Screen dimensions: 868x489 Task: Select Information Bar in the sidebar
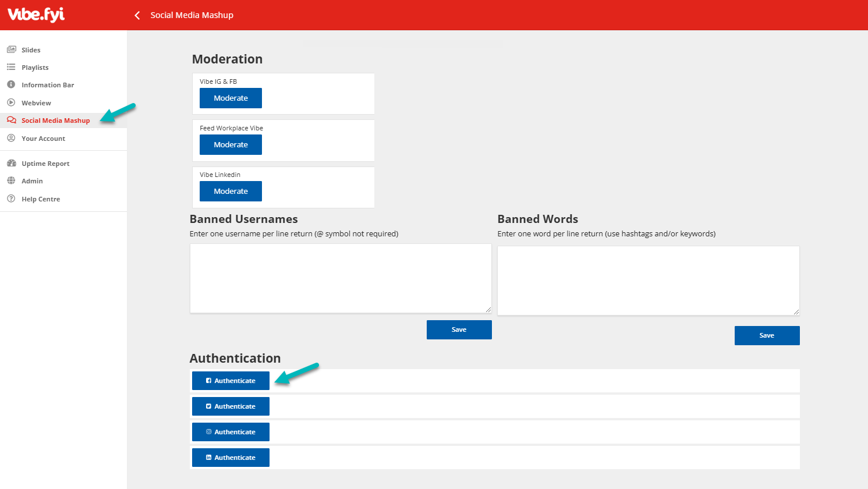coord(48,85)
